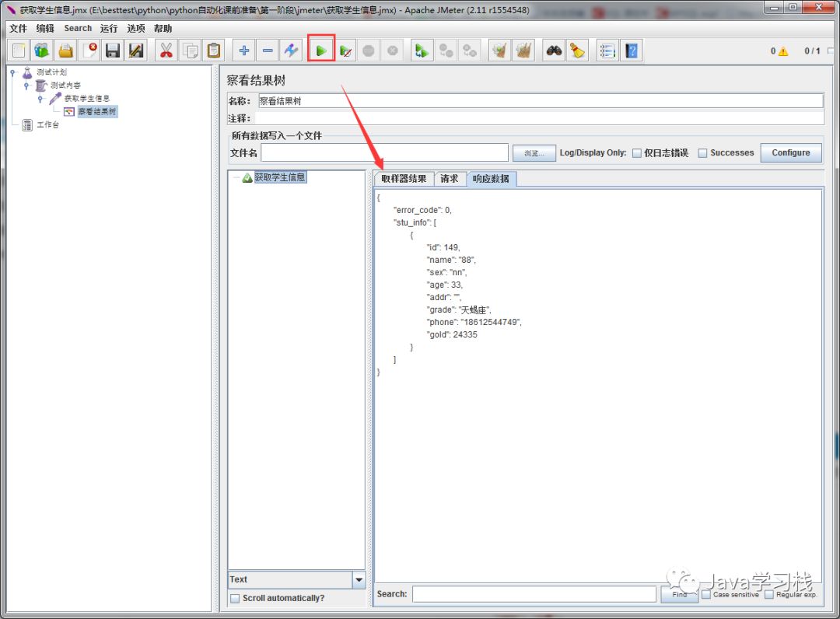Clear results with broom icon
The width and height of the screenshot is (840, 619).
click(499, 51)
